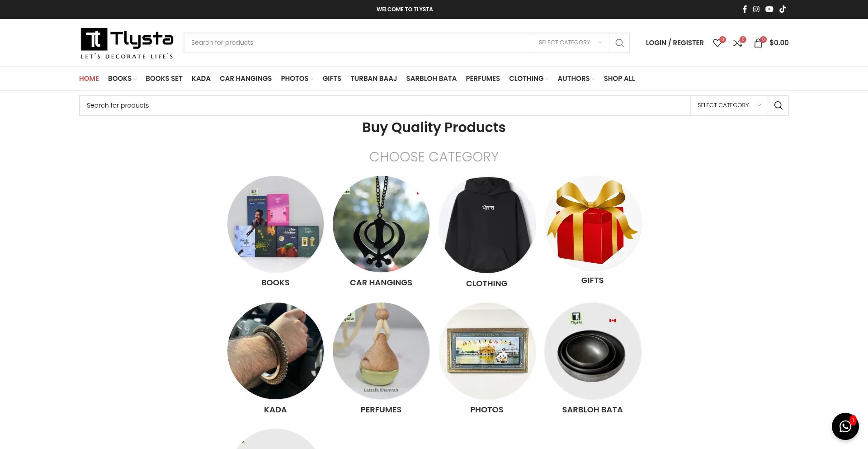Expand the Books menu chevron

click(135, 79)
